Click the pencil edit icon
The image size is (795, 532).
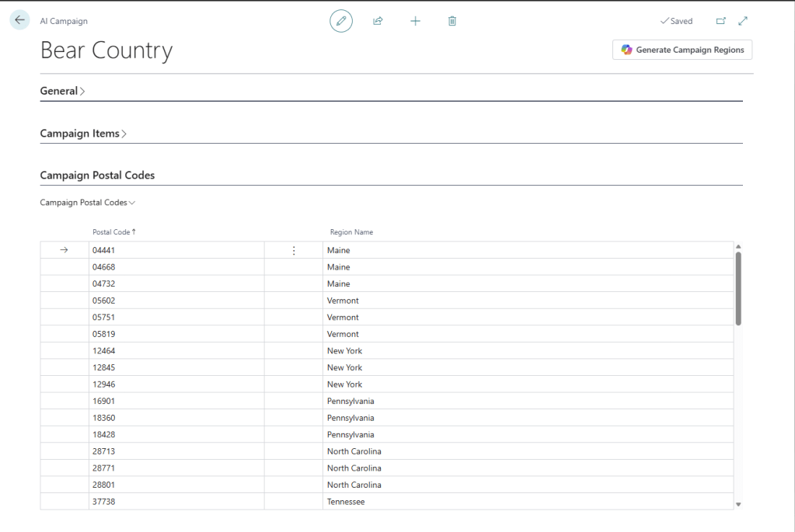pyautogui.click(x=340, y=21)
